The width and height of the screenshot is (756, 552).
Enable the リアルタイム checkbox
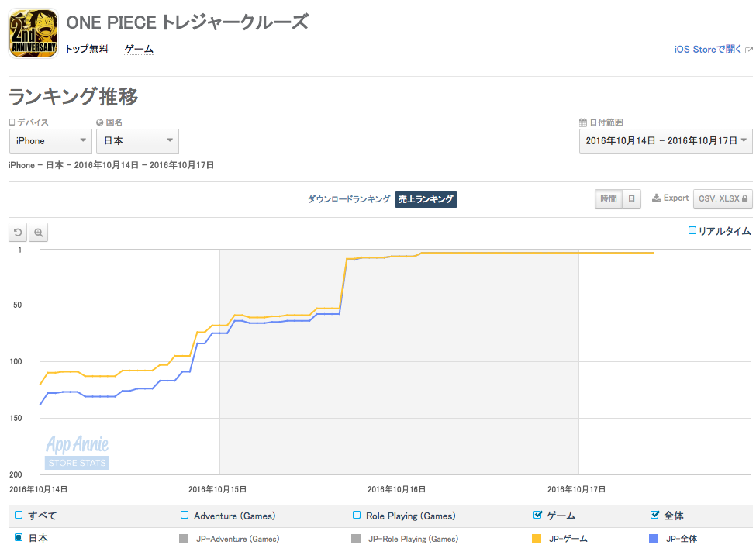(692, 230)
